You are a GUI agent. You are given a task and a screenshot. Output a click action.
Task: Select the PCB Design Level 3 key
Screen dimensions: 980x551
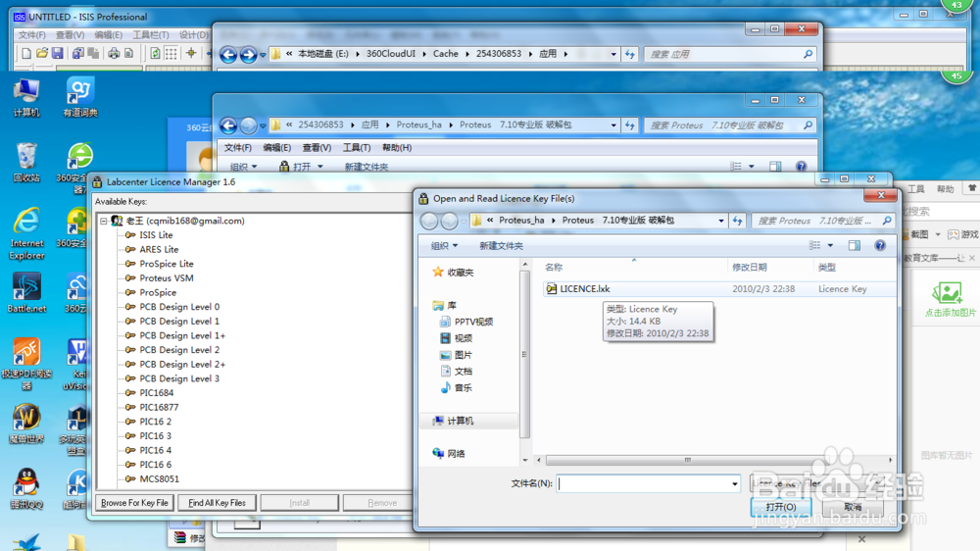pos(179,379)
